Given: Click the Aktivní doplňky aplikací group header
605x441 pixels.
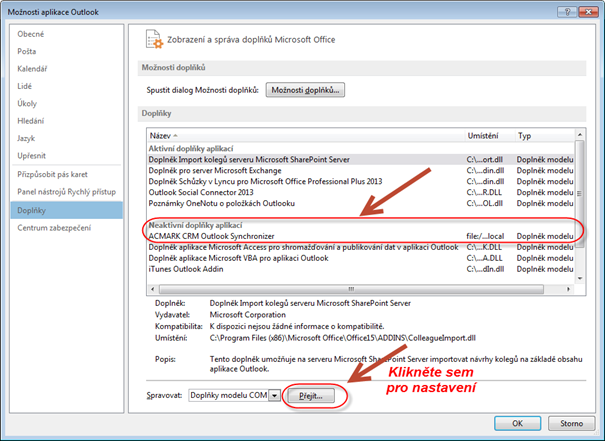Looking at the screenshot, I should 191,149.
